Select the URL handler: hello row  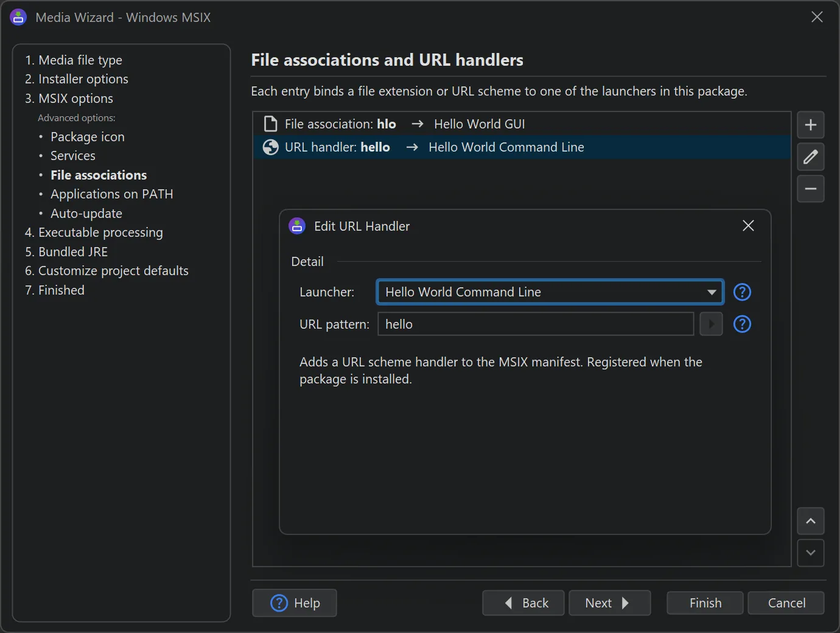(x=522, y=147)
